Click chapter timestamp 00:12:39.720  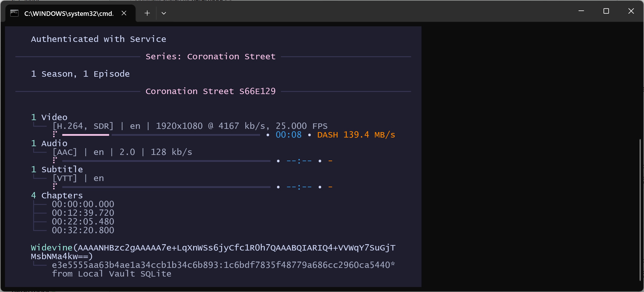[83, 213]
